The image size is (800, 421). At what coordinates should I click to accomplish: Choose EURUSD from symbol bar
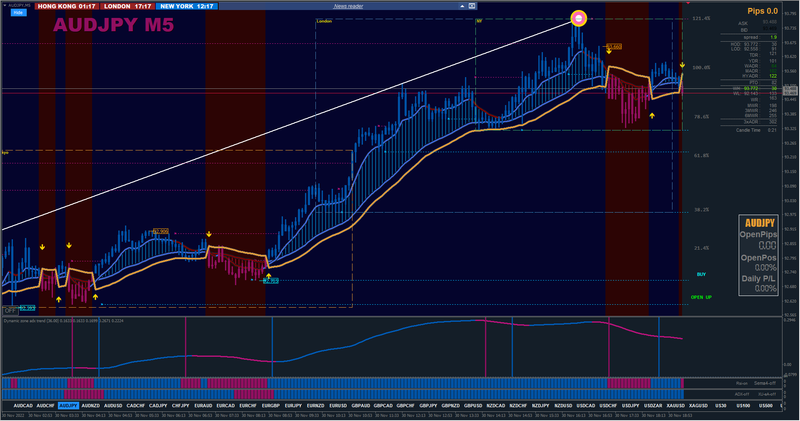point(338,406)
